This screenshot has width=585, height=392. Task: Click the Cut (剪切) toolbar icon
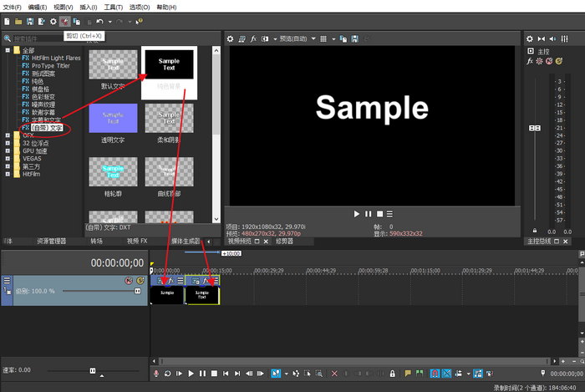coord(65,21)
